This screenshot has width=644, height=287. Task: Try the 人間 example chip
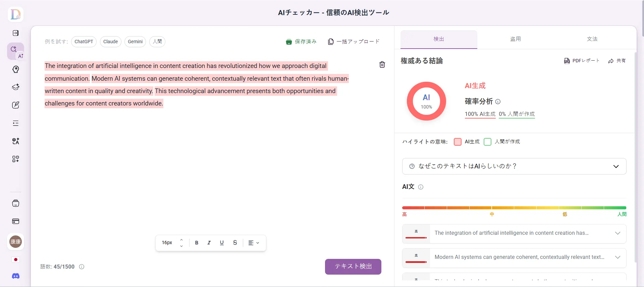(x=157, y=42)
